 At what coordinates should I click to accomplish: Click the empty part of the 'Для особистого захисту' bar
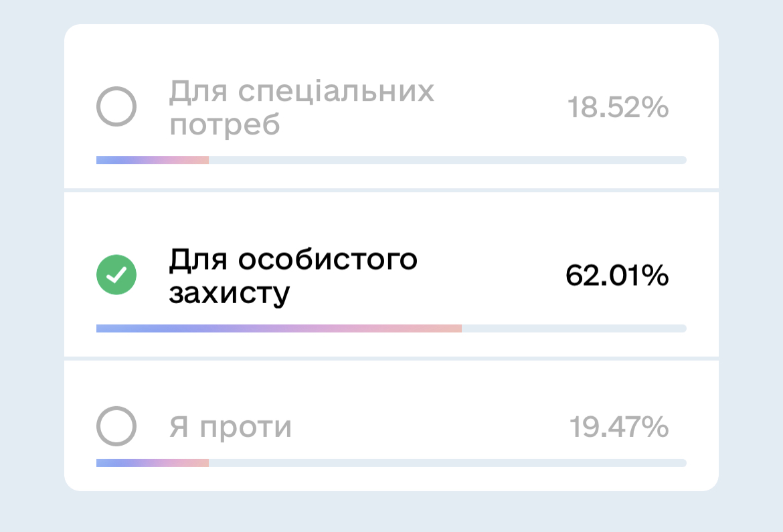pos(574,329)
